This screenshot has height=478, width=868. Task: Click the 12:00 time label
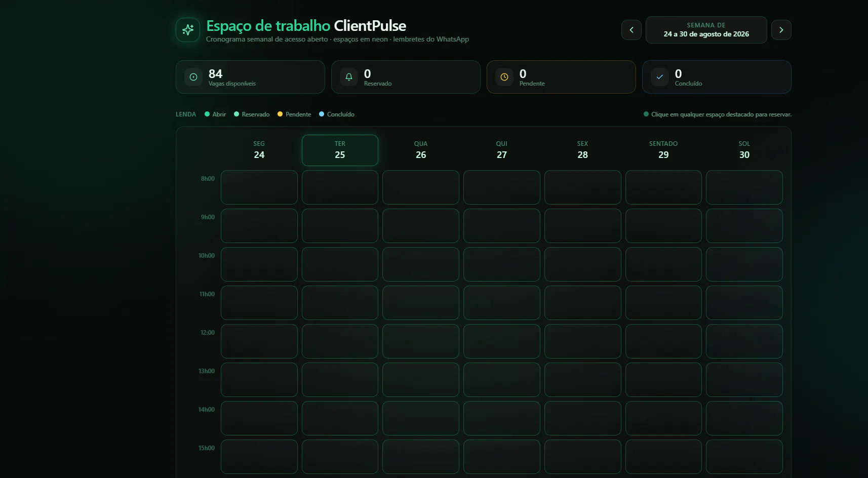208,333
